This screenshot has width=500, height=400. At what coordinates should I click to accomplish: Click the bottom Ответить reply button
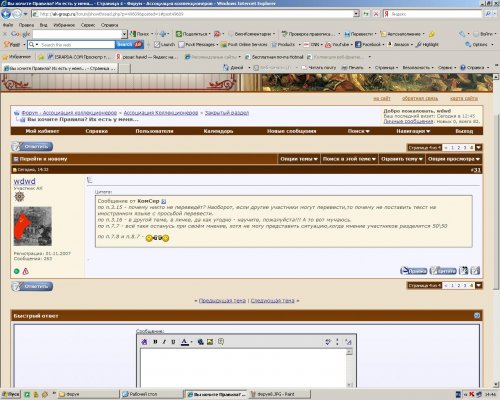point(32,286)
